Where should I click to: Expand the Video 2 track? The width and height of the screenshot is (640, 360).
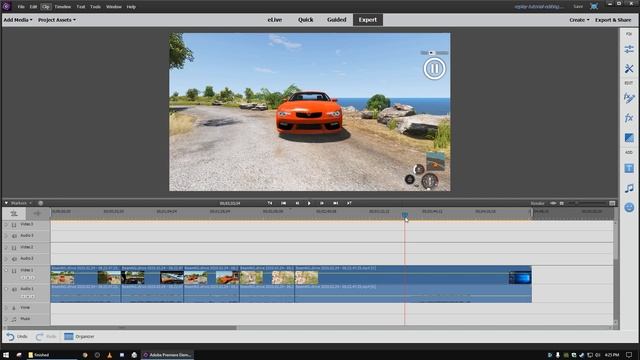click(x=6, y=247)
